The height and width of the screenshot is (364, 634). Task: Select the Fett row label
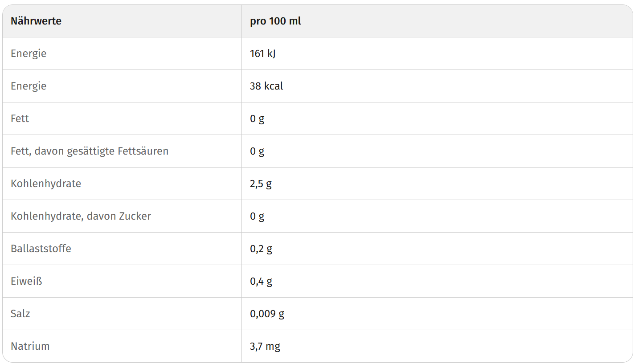click(20, 119)
